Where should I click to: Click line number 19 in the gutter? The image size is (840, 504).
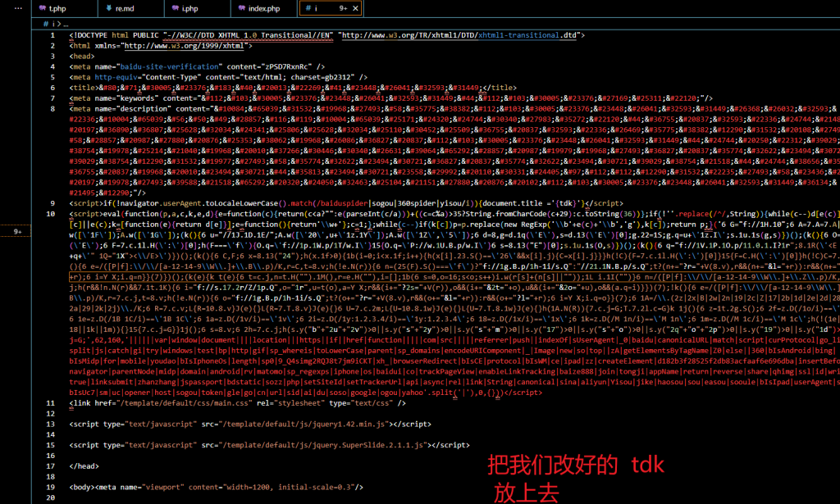coord(52,487)
